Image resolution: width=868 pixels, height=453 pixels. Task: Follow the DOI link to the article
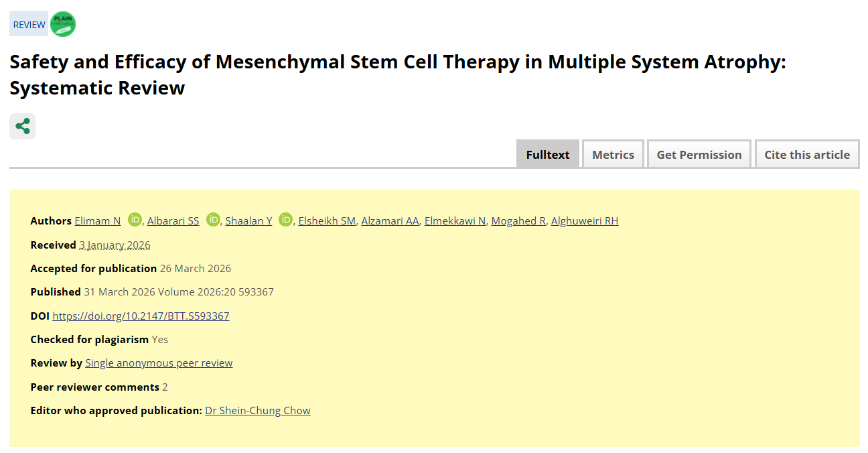coord(141,316)
